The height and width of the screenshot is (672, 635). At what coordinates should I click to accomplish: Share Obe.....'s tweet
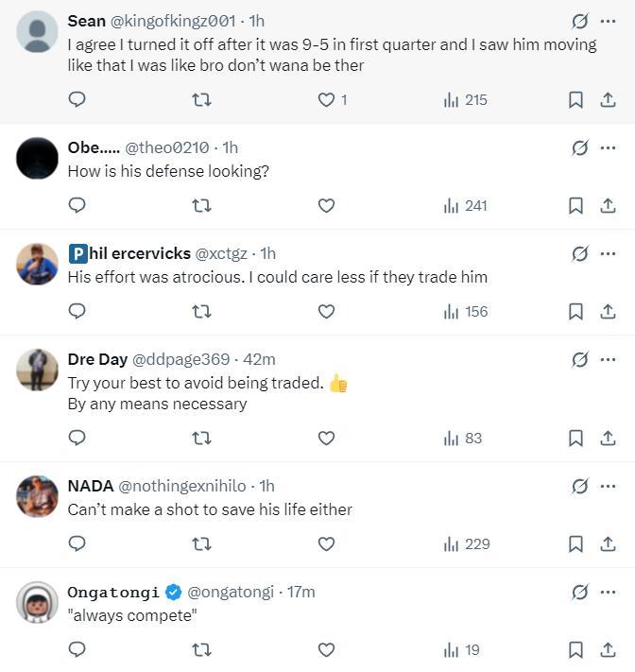608,205
